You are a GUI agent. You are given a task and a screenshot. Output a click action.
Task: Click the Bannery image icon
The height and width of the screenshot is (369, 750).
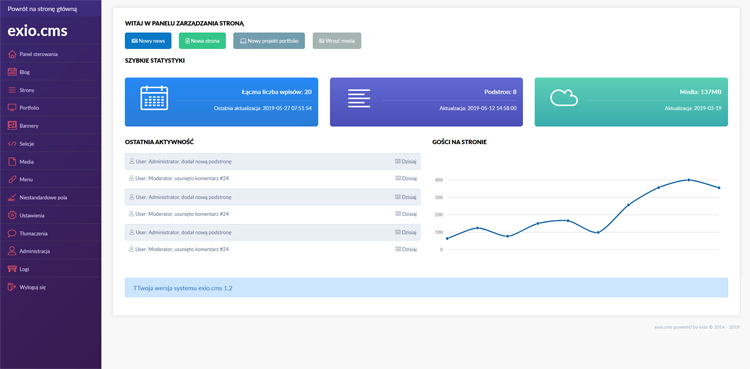click(12, 126)
